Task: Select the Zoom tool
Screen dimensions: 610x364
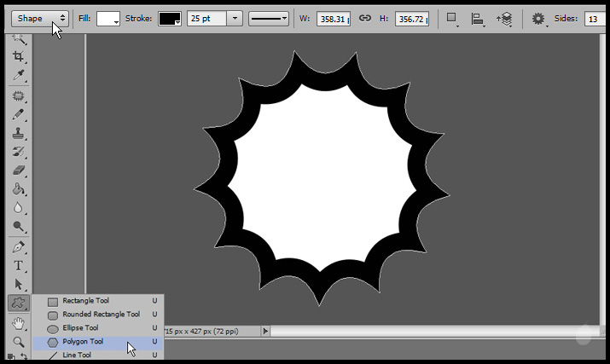Action: click(18, 342)
